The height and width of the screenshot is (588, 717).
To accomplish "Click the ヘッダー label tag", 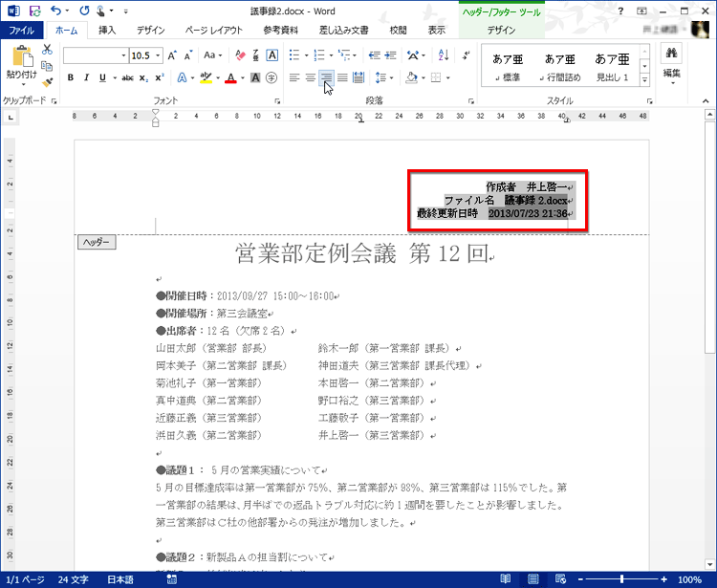I will [x=97, y=242].
